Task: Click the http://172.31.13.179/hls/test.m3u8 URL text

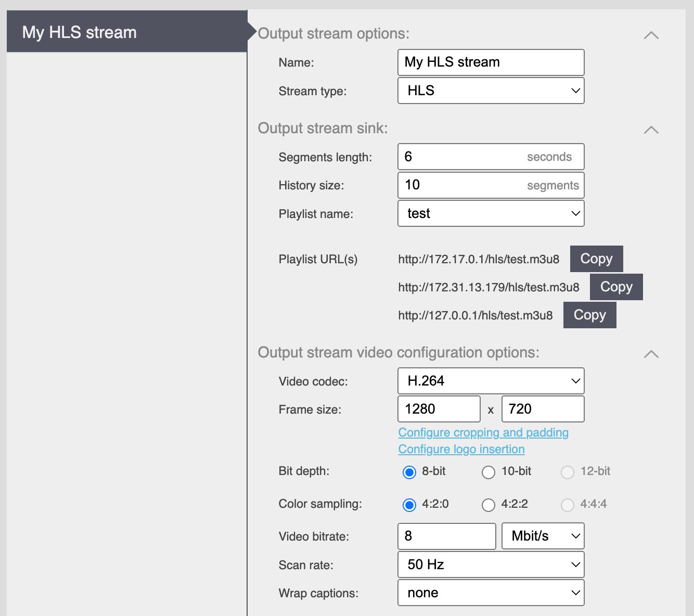Action: tap(489, 287)
